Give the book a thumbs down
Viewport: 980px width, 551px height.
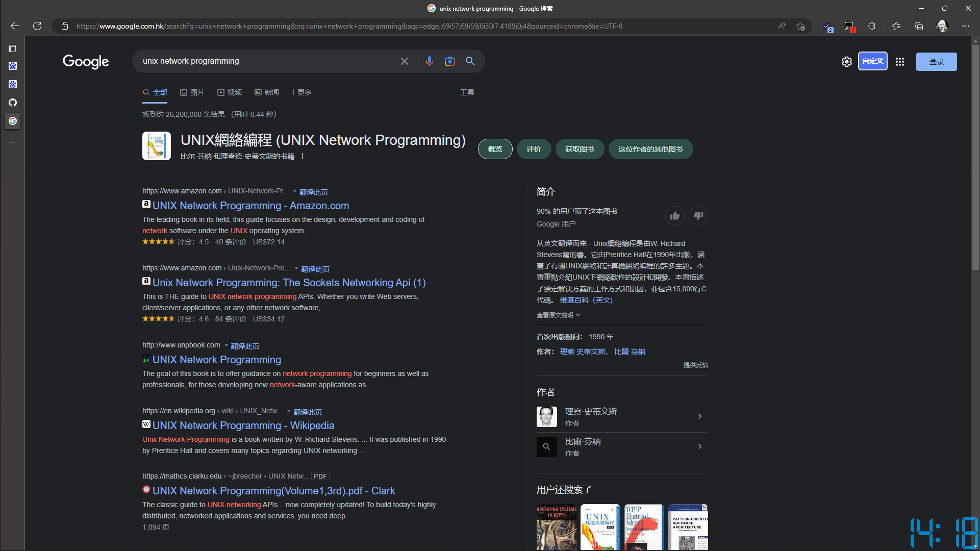698,215
